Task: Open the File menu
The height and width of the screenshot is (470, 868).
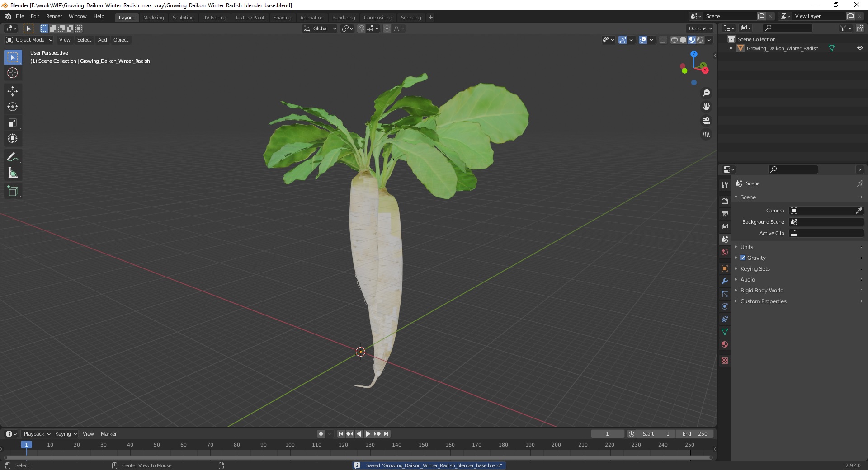Action: (x=20, y=16)
